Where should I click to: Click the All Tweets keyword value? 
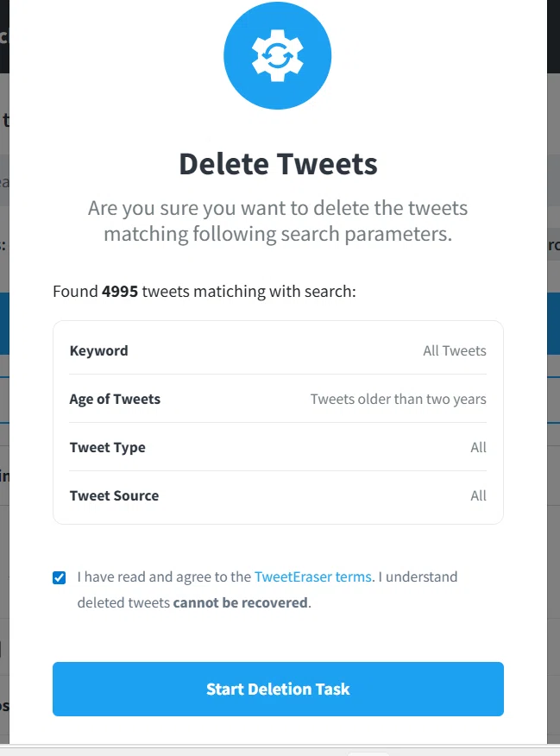click(455, 350)
